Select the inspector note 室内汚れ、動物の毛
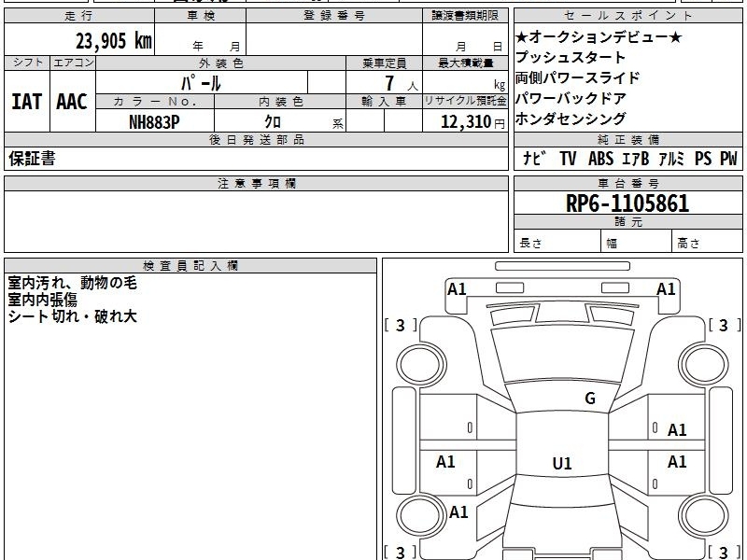This screenshot has height=560, width=747. coord(73,283)
